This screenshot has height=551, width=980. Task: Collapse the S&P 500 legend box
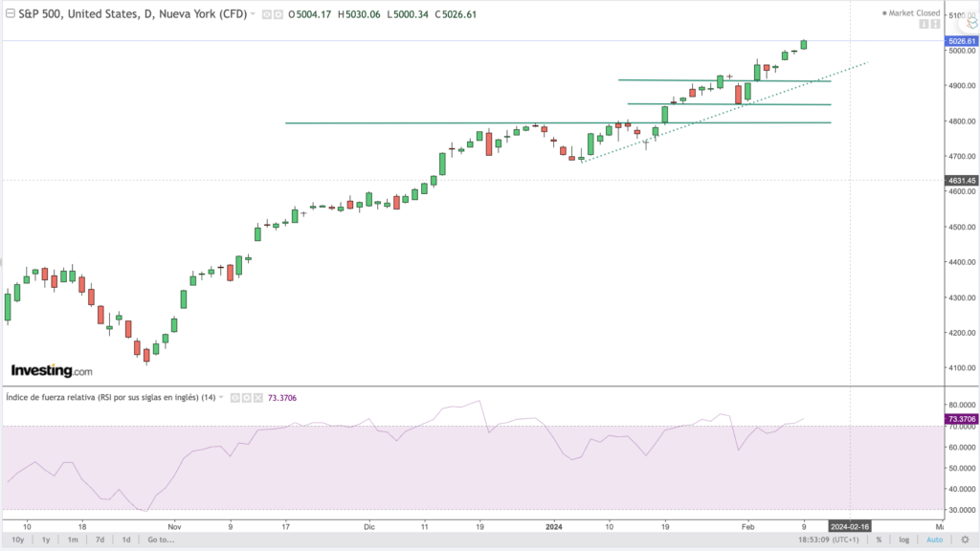[x=10, y=15]
